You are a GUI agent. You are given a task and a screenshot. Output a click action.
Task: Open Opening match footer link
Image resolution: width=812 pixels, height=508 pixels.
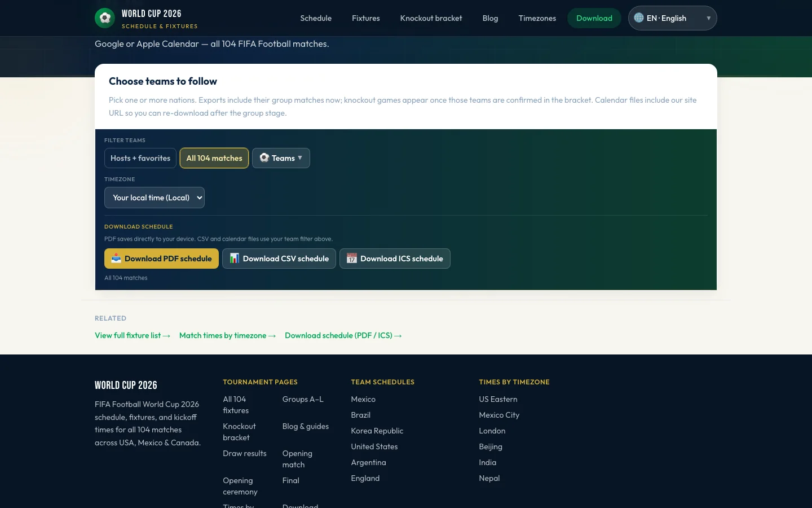pyautogui.click(x=297, y=459)
